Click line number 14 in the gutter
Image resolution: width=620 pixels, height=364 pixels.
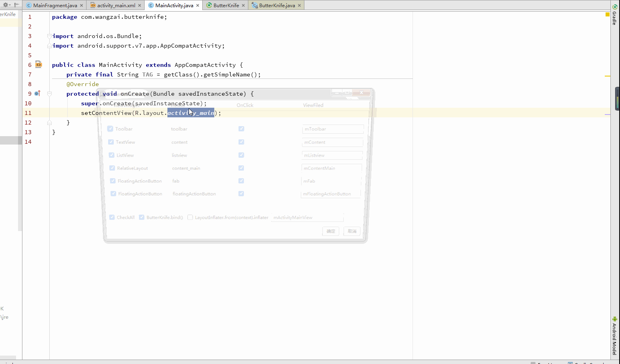(28, 142)
